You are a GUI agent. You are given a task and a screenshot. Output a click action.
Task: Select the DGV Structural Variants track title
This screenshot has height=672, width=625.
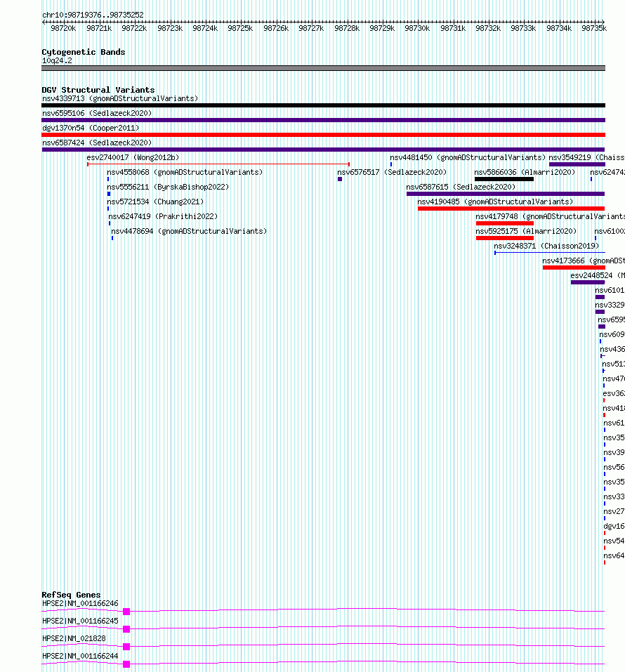pos(98,90)
